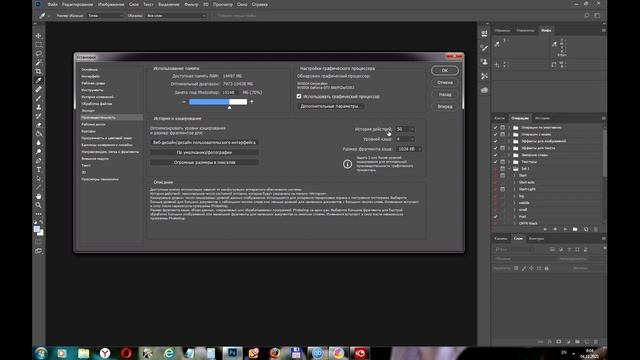Select the Hand tool

(38, 196)
